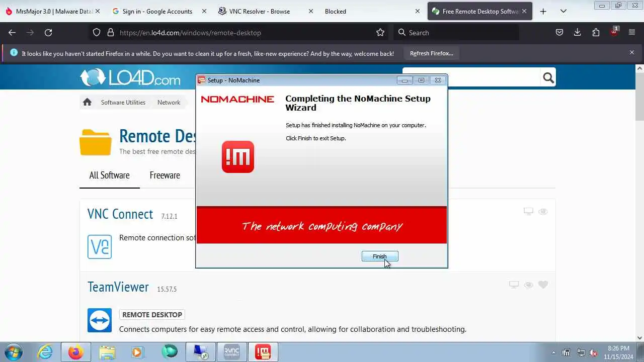Dismiss the Firefox notification bar
This screenshot has width=644, height=362.
632,52
